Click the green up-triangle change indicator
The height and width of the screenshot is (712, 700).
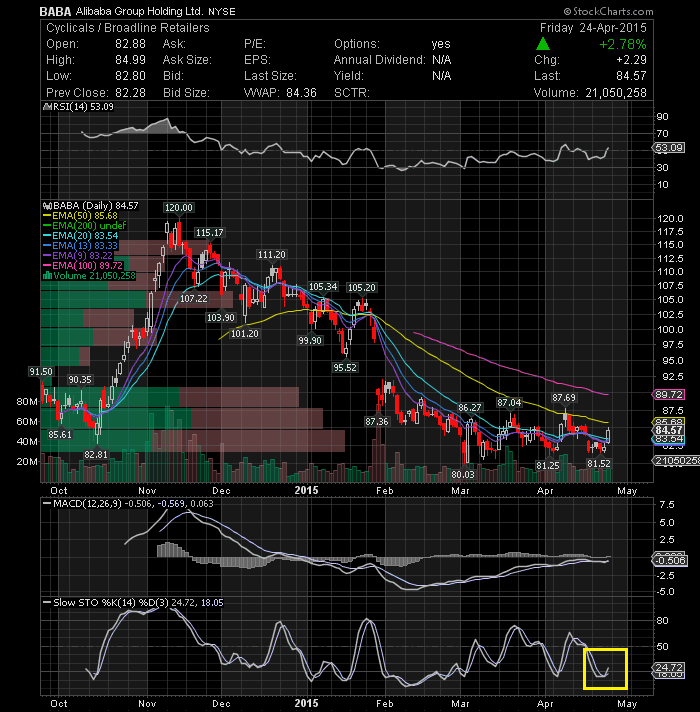coord(543,44)
